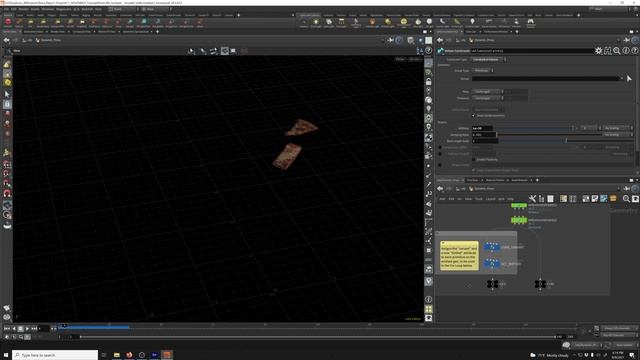Enable the toggle dot left of the compression stiffness row

440,147
